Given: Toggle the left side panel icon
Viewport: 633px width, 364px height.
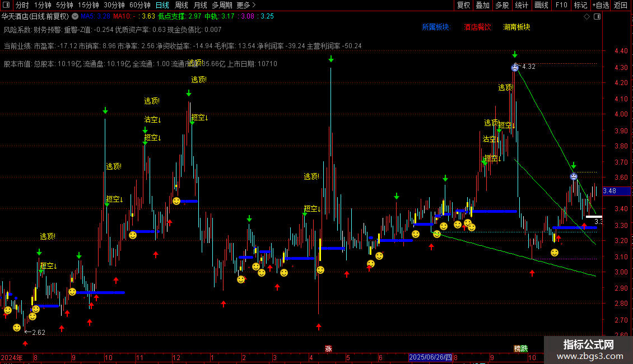Looking at the screenshot, I should (x=6, y=5).
